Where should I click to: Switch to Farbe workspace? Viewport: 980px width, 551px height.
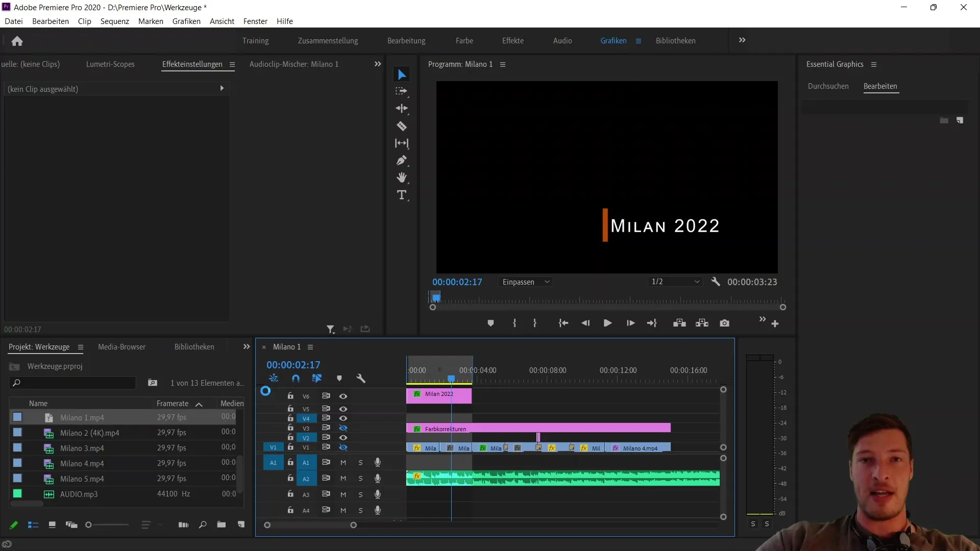[x=464, y=41]
